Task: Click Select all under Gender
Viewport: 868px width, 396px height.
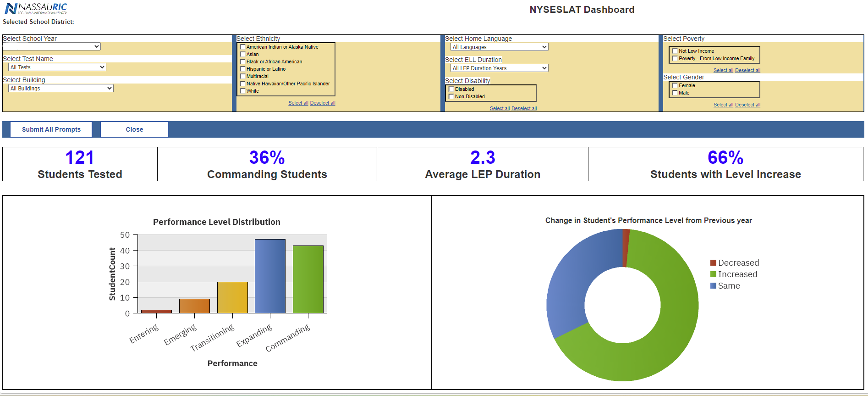Action: tap(723, 105)
